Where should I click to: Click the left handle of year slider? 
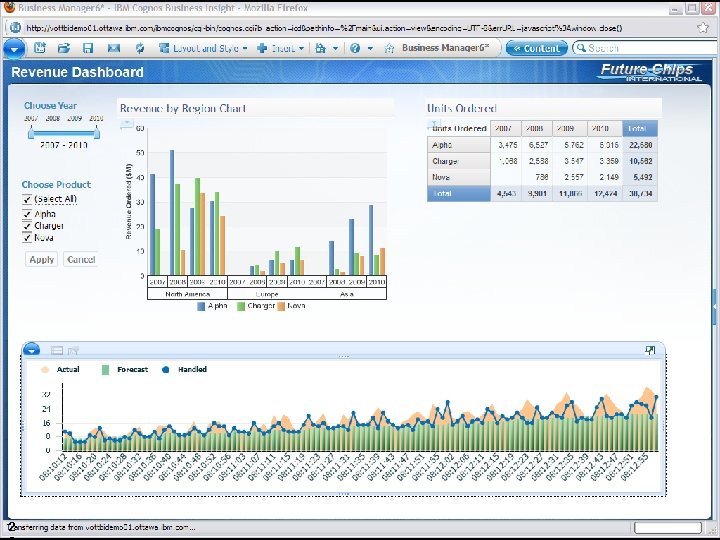pos(31,133)
